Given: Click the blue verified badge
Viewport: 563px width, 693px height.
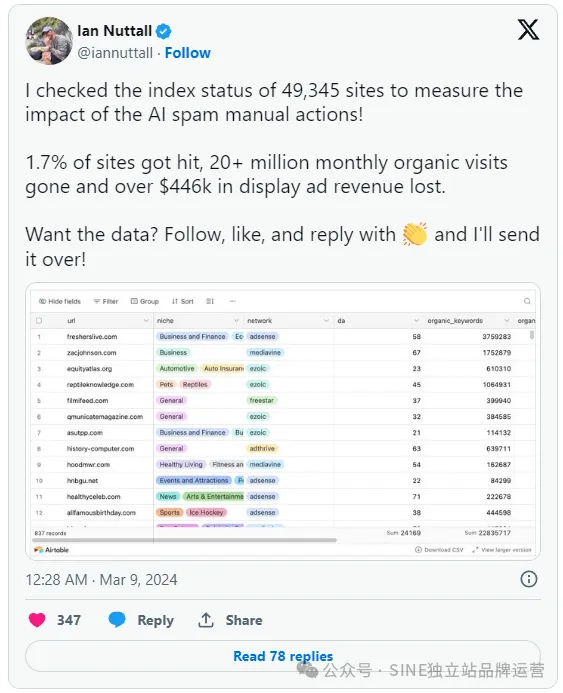Looking at the screenshot, I should [x=164, y=31].
